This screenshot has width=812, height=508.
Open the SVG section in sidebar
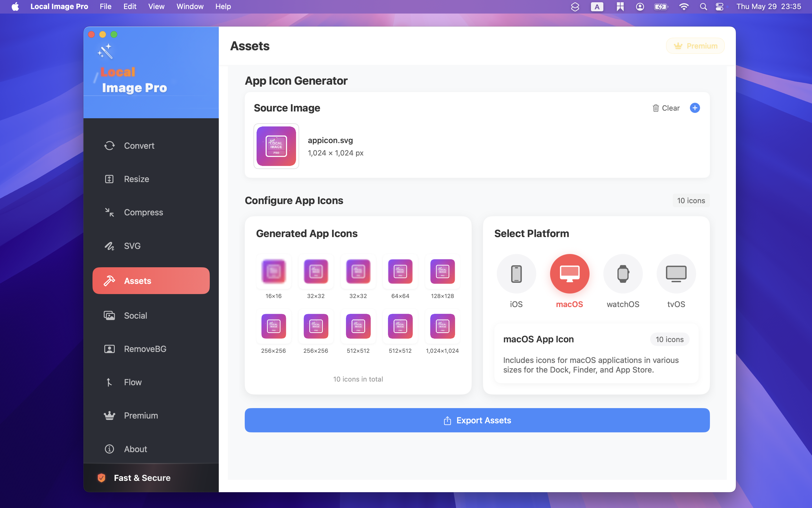(x=151, y=246)
